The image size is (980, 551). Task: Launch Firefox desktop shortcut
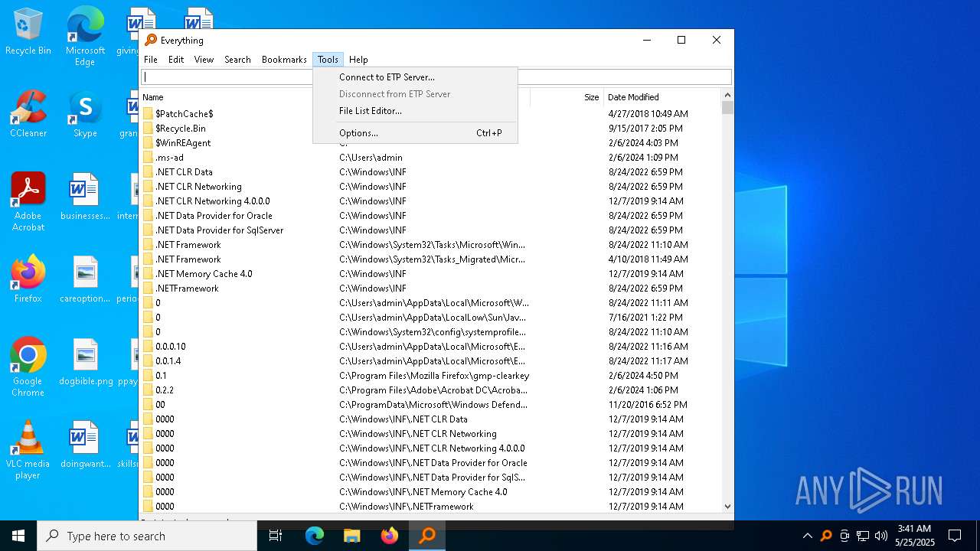pyautogui.click(x=28, y=279)
